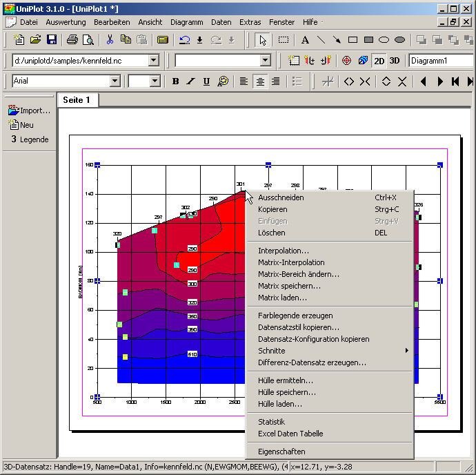
Task: Select the Text tool 'A' icon
Action: [304, 40]
